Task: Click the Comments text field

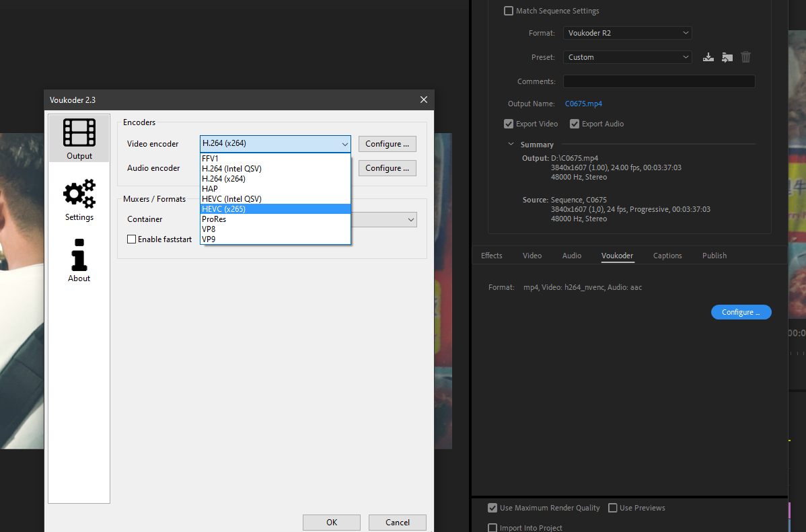Action: point(659,81)
